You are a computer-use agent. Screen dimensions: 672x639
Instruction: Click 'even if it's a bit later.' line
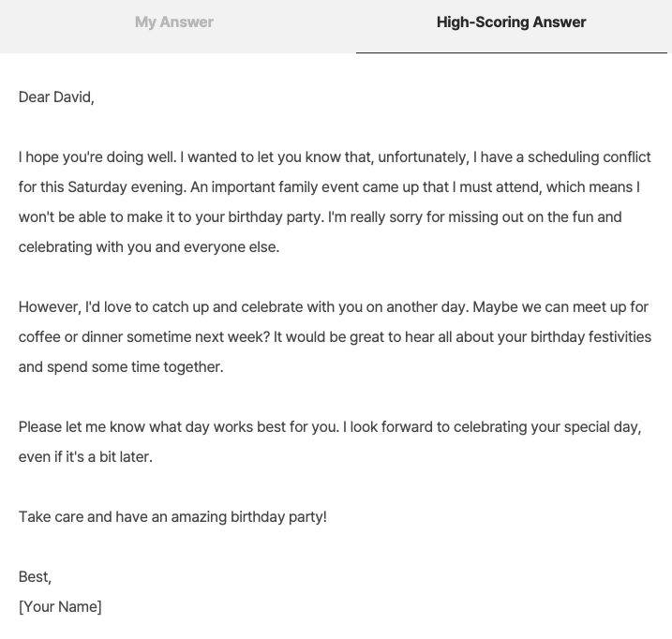coord(85,457)
